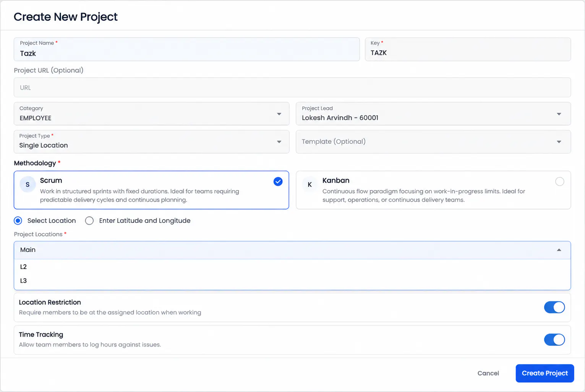585x392 pixels.
Task: Pick L2 from the locations list
Action: 292,267
